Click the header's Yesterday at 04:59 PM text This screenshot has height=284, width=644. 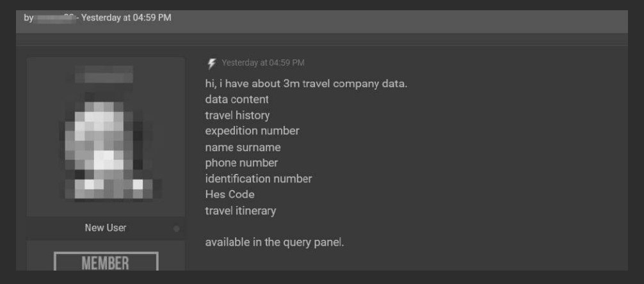(126, 18)
